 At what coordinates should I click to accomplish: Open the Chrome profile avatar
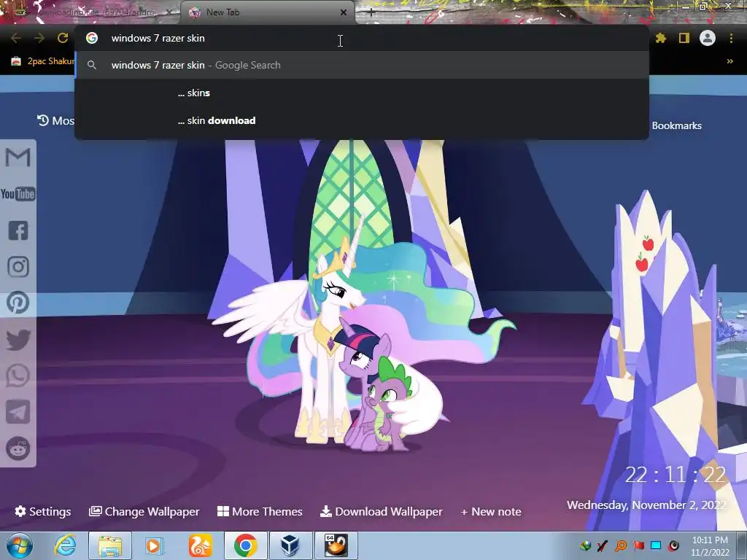pyautogui.click(x=708, y=38)
